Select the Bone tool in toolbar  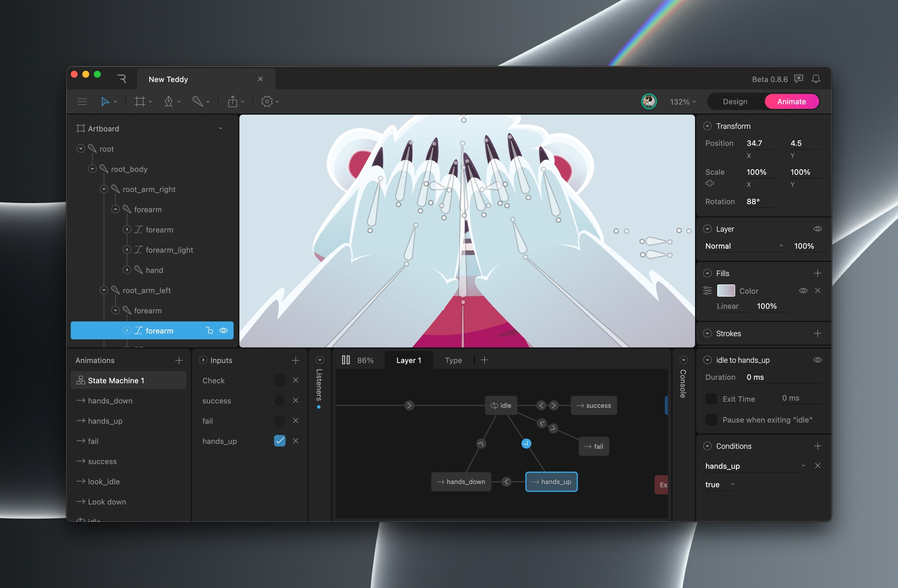[197, 102]
